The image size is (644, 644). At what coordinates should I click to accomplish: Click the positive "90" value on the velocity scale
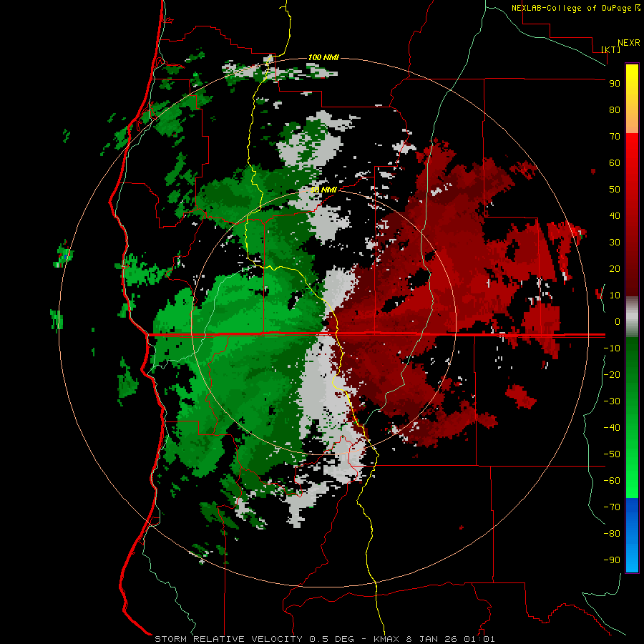pyautogui.click(x=615, y=84)
